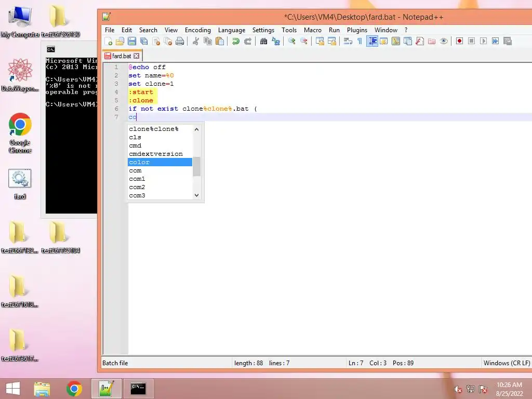Toggle the Word wrap toolbar icon

(348, 42)
